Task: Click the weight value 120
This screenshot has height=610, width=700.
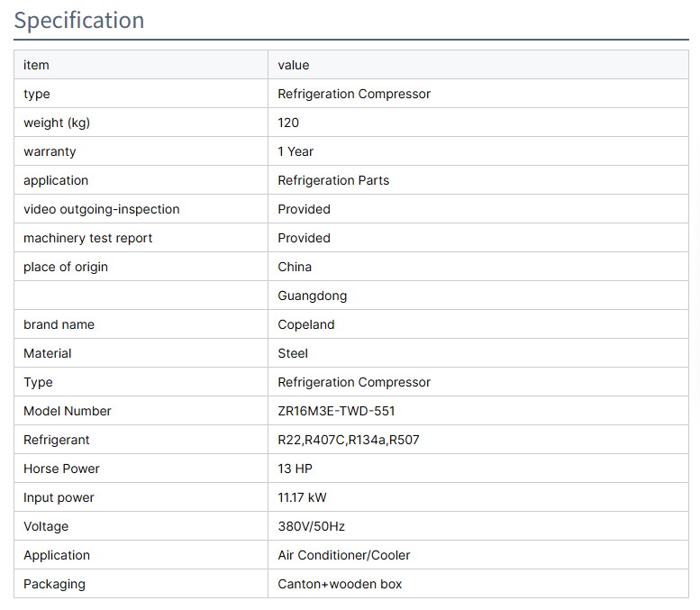Action: coord(288,123)
